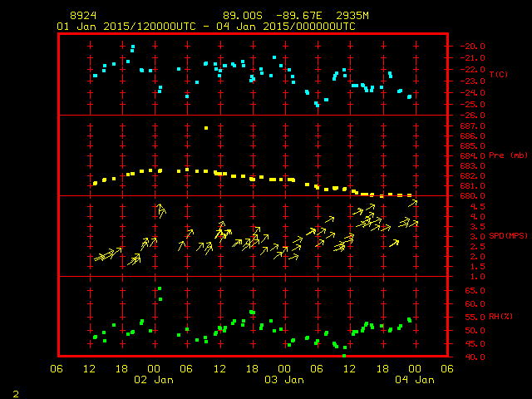Click the frame number 2 at bottom left
The width and height of the screenshot is (532, 399).
tap(15, 392)
